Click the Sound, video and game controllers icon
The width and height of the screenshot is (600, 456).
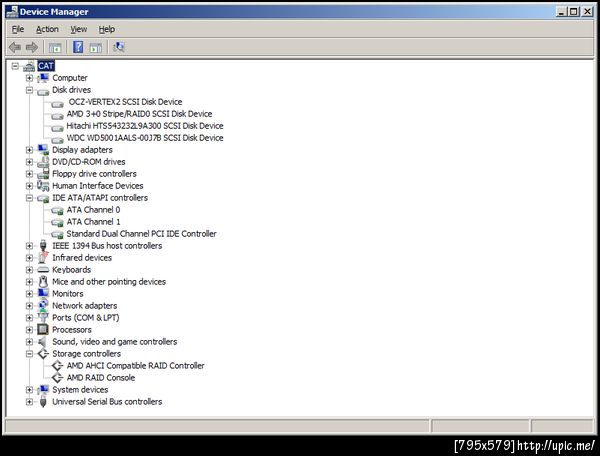tap(42, 342)
